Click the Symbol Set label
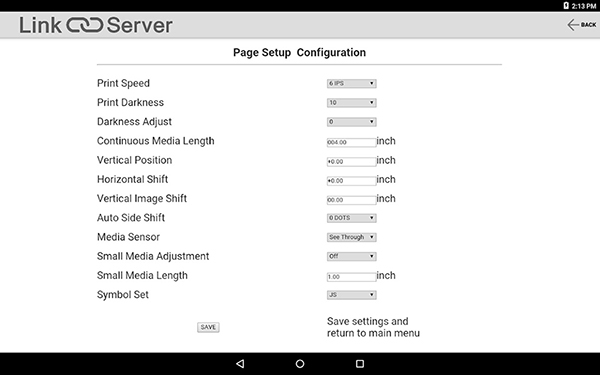600x375 pixels. pos(123,295)
